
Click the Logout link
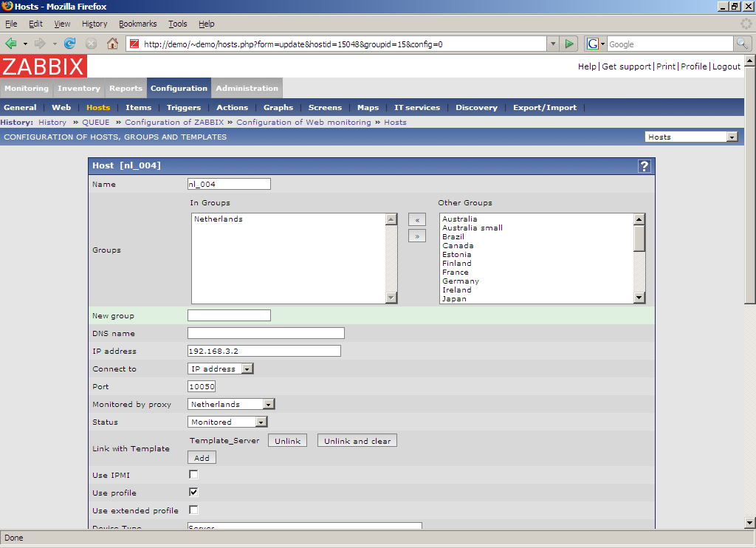726,66
